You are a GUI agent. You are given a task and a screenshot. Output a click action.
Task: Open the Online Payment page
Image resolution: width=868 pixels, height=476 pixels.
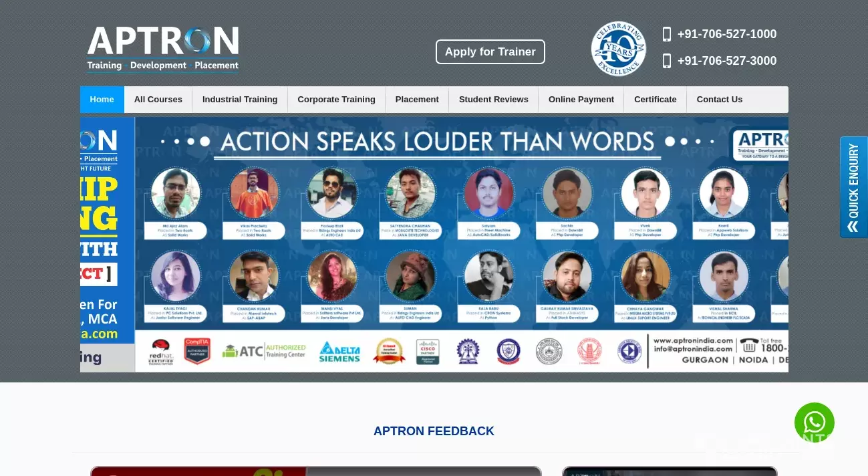[x=581, y=100]
